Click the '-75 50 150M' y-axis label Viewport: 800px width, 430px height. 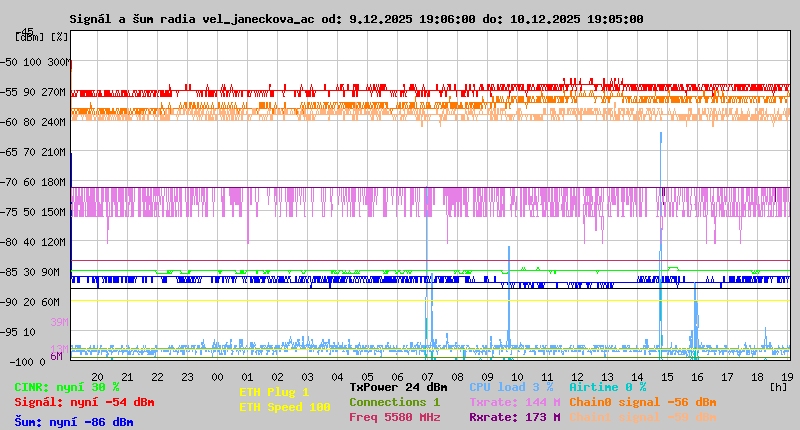pos(34,212)
